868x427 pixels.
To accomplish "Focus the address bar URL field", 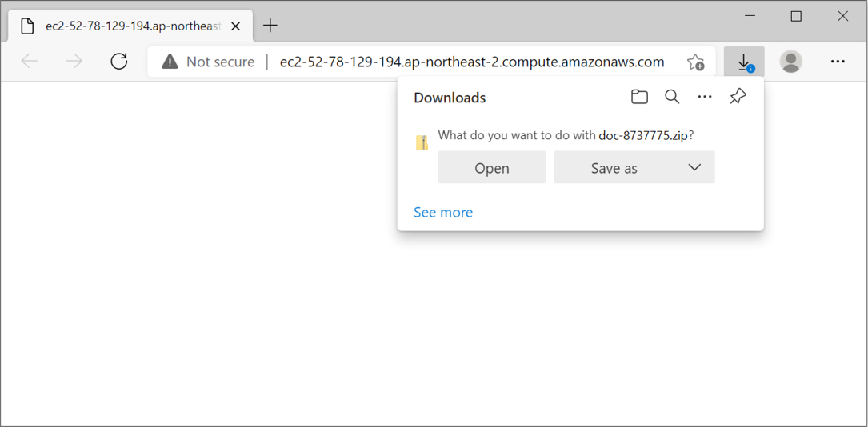I will [x=472, y=62].
